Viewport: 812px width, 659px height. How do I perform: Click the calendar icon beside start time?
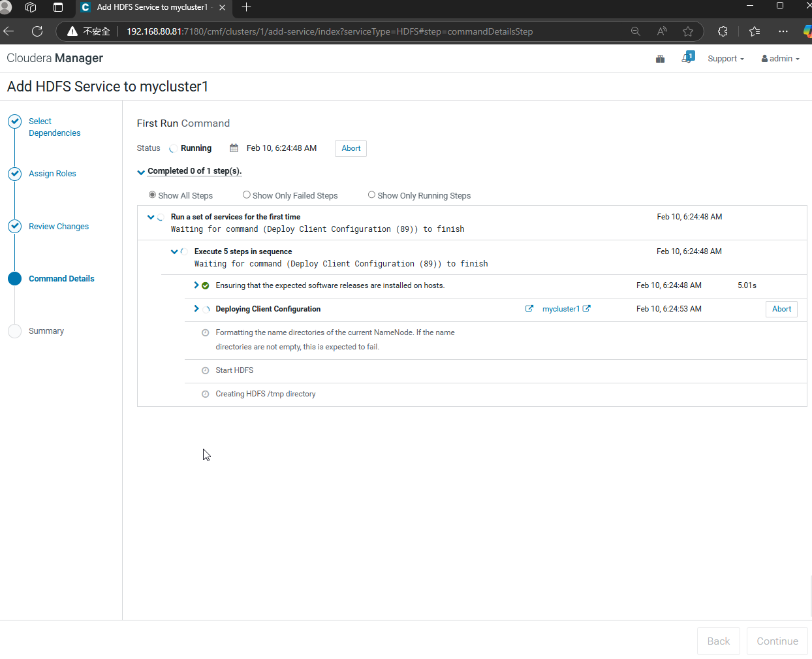(x=234, y=148)
